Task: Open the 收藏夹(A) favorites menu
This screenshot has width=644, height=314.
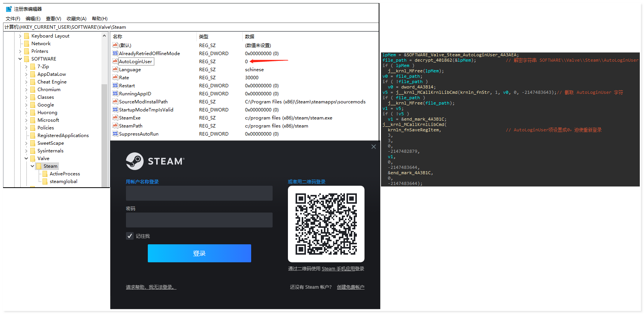Action: click(76, 19)
